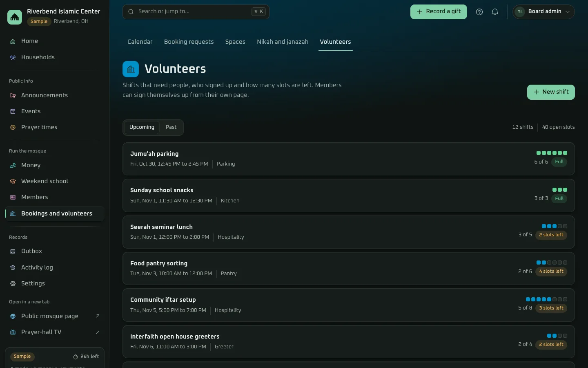Open the Calendar tab

pyautogui.click(x=140, y=42)
